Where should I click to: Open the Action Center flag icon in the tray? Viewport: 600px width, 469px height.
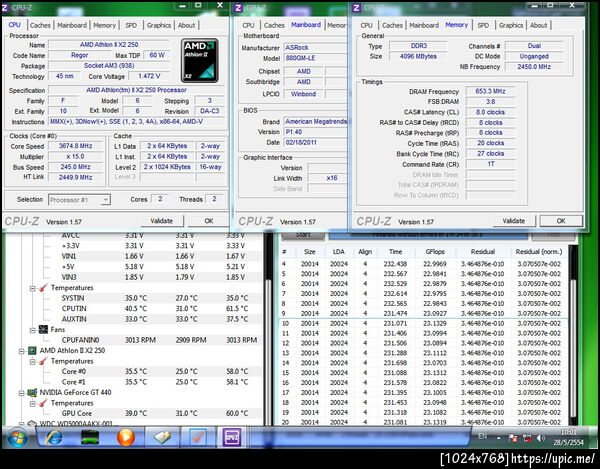[x=513, y=438]
